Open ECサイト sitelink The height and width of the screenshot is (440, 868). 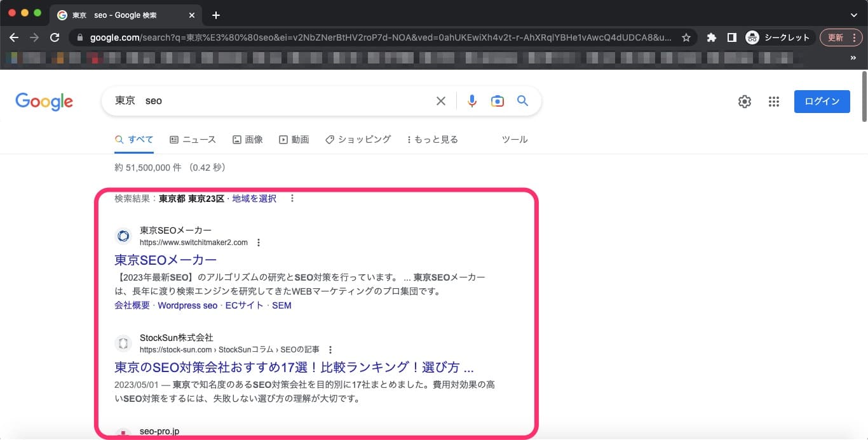click(244, 305)
